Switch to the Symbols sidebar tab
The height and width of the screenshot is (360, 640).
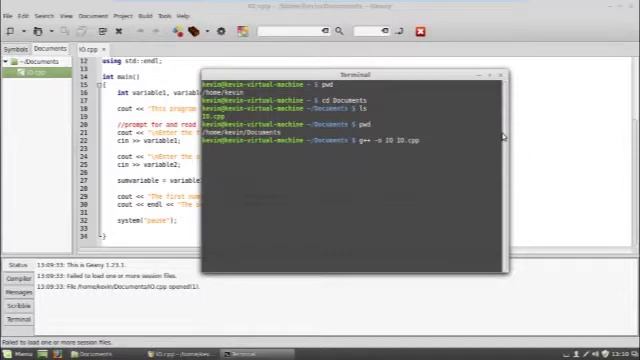(x=16, y=49)
